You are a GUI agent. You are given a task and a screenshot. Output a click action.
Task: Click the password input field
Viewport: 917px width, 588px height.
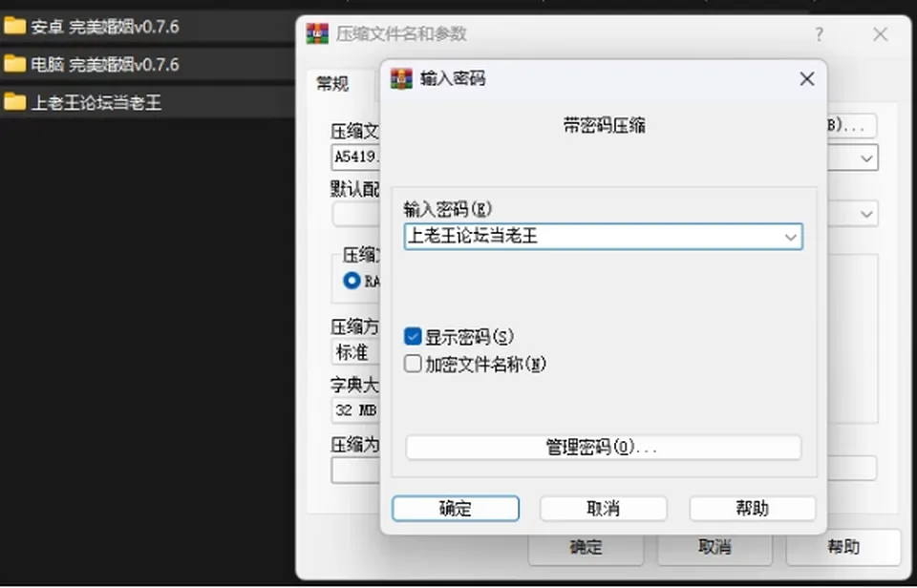(x=603, y=237)
